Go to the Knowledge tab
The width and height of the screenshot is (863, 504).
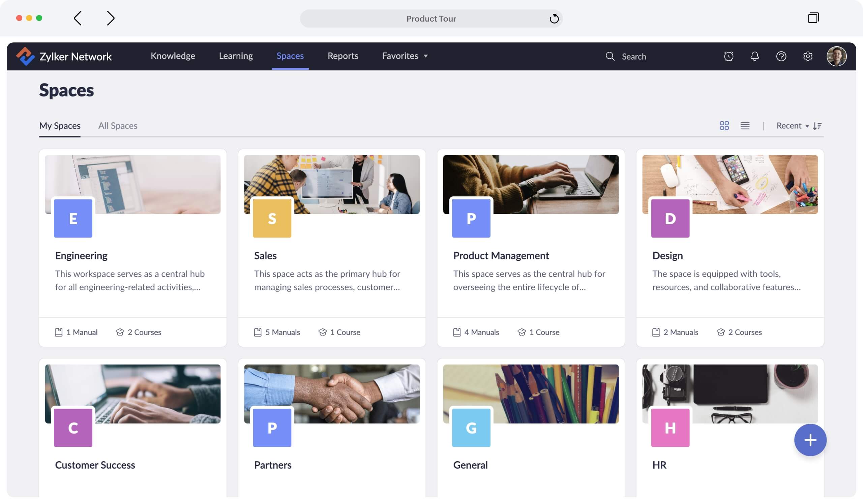click(173, 56)
